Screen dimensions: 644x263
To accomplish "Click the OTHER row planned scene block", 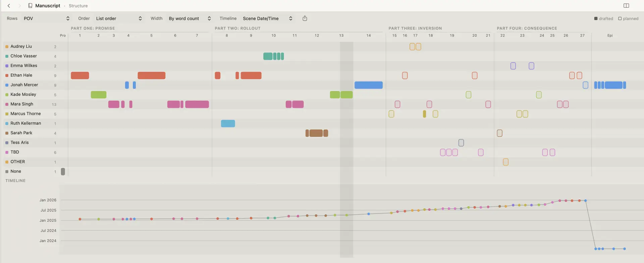I will click(x=506, y=162).
